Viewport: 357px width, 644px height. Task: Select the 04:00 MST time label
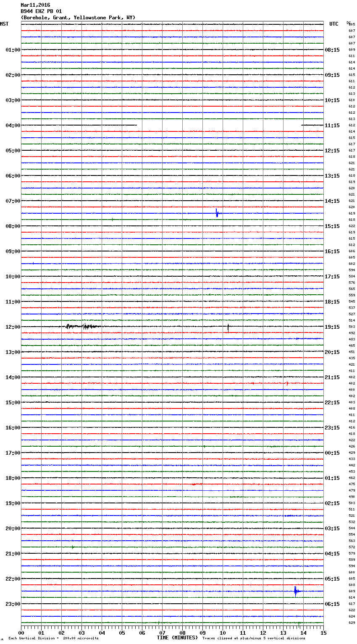13,126
